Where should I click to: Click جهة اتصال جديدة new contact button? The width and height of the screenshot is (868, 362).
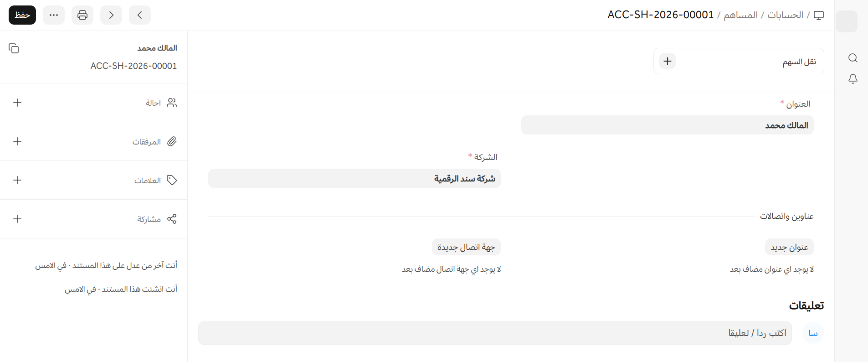point(466,247)
